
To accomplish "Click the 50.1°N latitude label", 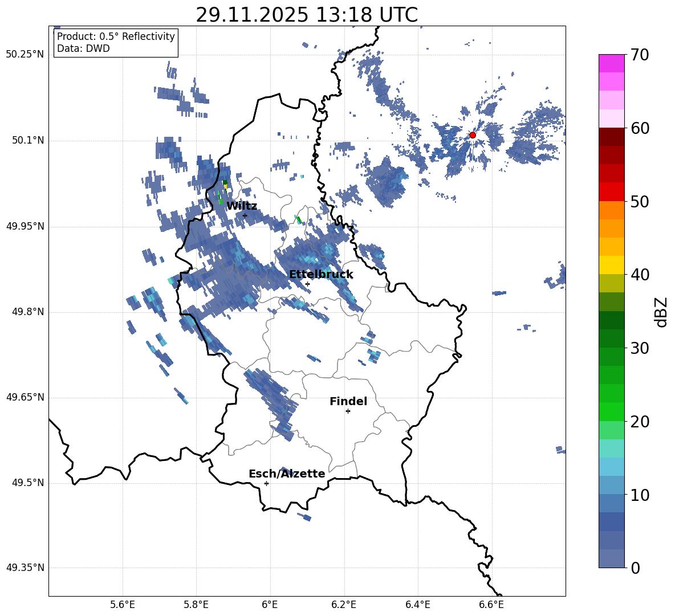I will 28,141.
